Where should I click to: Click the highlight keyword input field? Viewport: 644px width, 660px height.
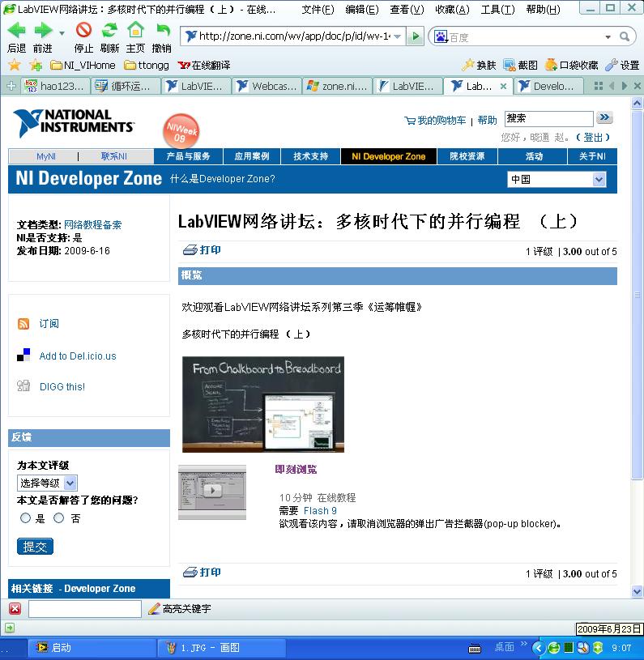pos(85,609)
